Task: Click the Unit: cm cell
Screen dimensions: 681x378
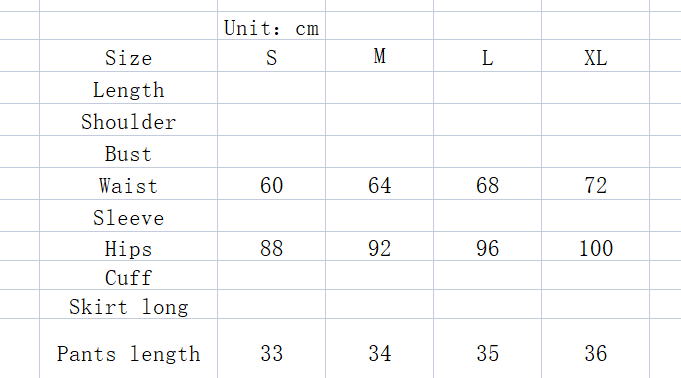Action: [271, 26]
